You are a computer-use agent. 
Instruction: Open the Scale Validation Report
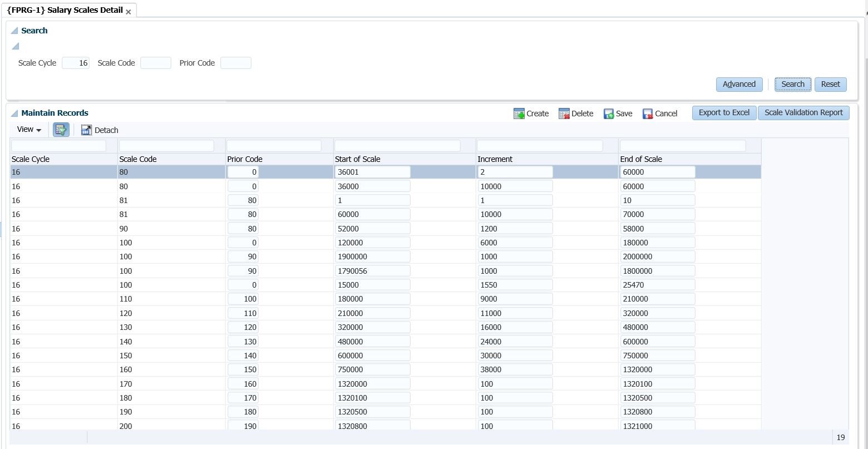[803, 112]
